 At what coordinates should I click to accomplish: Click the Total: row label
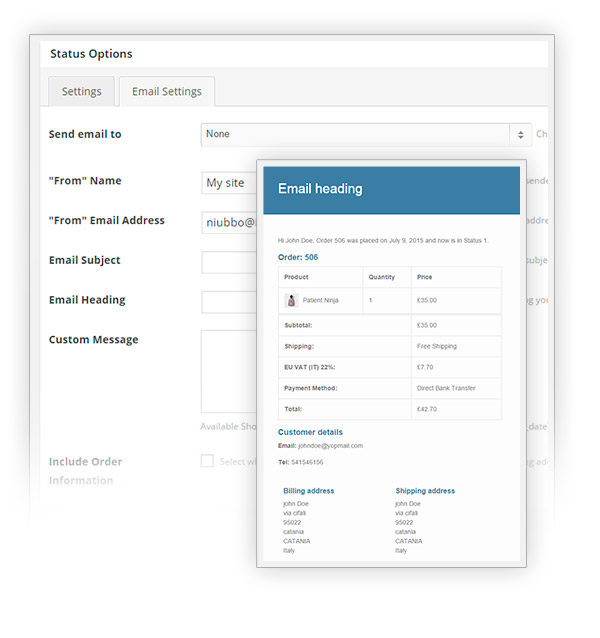293,409
